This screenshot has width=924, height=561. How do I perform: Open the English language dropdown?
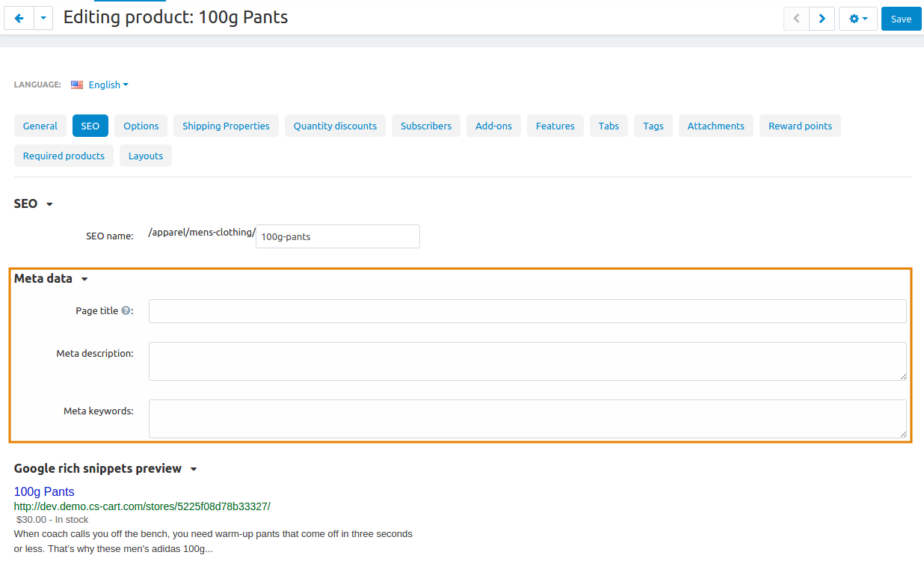[x=108, y=85]
